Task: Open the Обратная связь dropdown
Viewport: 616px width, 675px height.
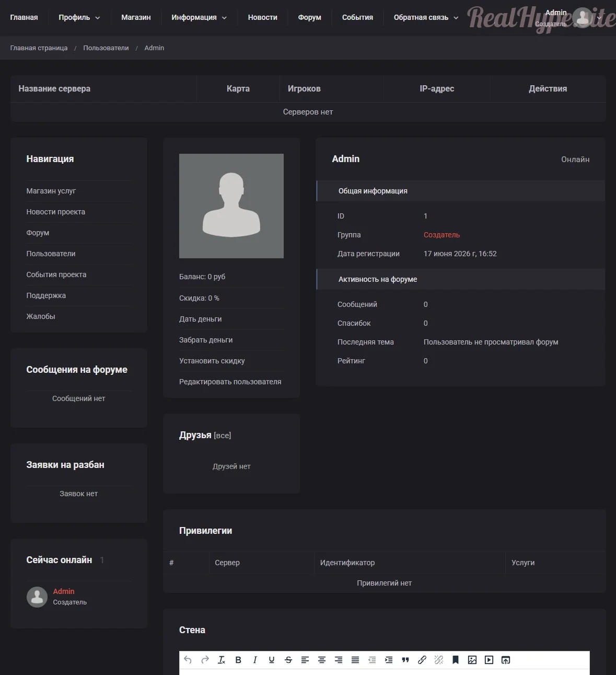Action: point(426,17)
